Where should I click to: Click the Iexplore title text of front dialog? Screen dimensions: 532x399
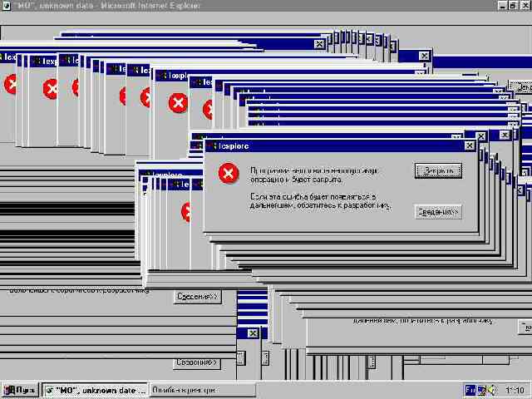click(x=234, y=146)
